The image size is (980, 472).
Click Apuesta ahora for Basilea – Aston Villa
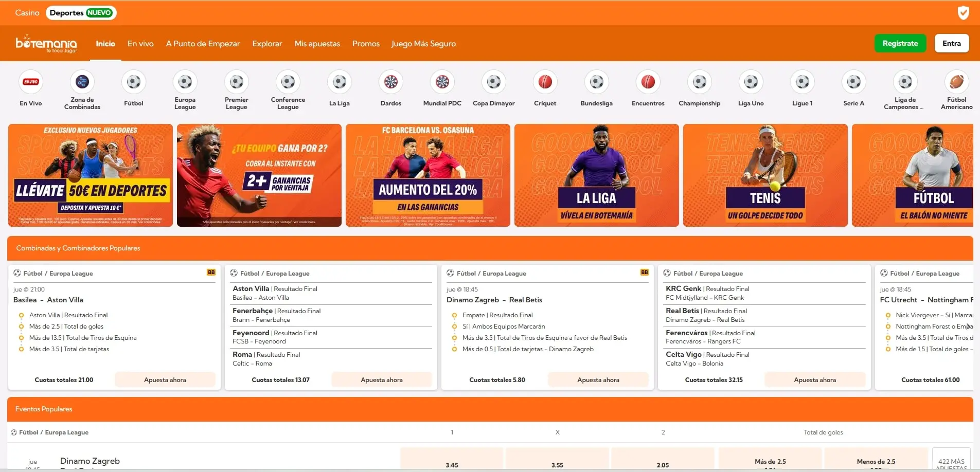tap(165, 380)
